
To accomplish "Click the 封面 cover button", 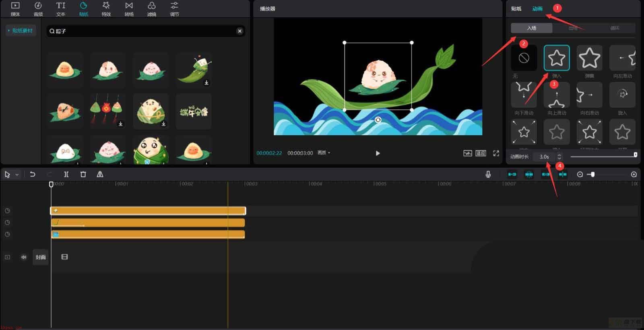I will (x=41, y=257).
